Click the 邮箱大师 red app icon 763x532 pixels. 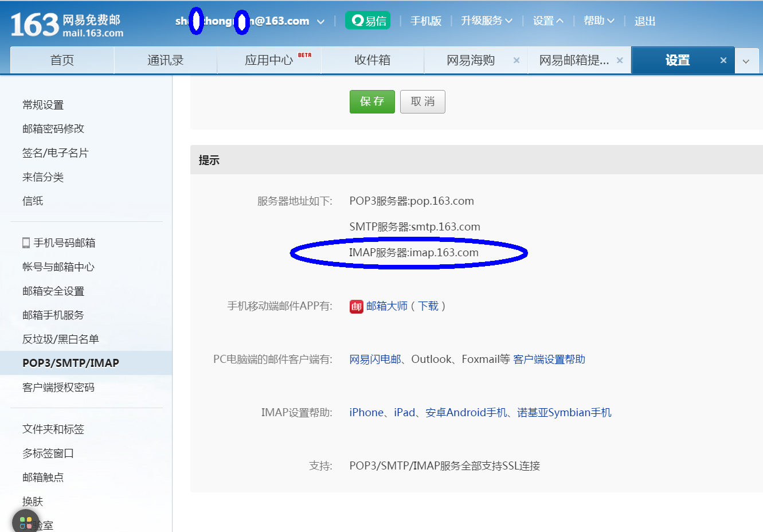click(357, 307)
